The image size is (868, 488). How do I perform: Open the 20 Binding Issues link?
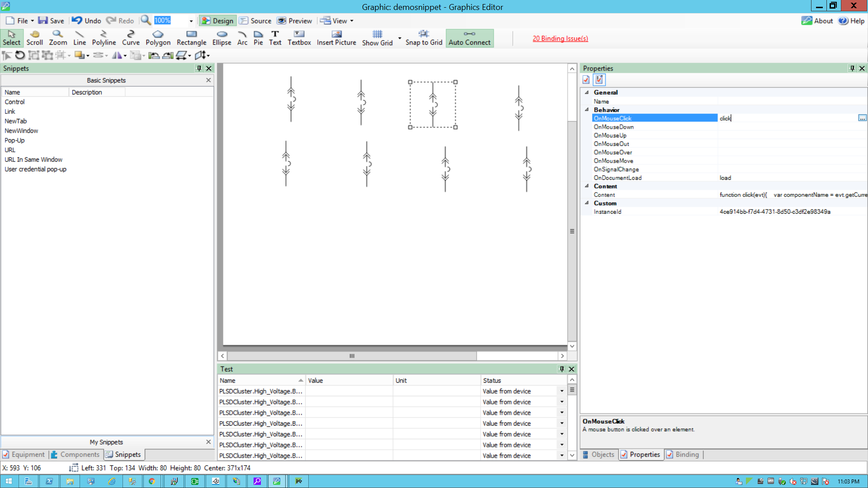click(x=560, y=38)
